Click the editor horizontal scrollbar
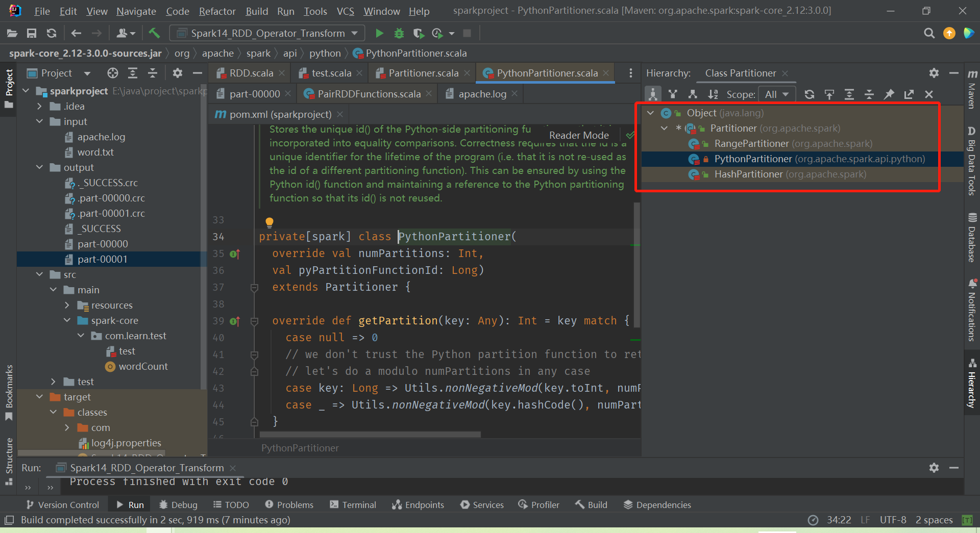 click(x=370, y=435)
